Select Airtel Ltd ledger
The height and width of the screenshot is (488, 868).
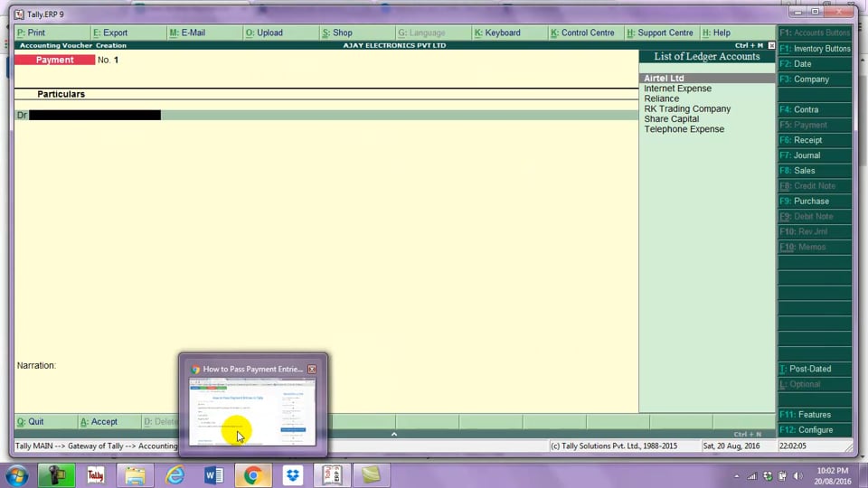point(707,79)
